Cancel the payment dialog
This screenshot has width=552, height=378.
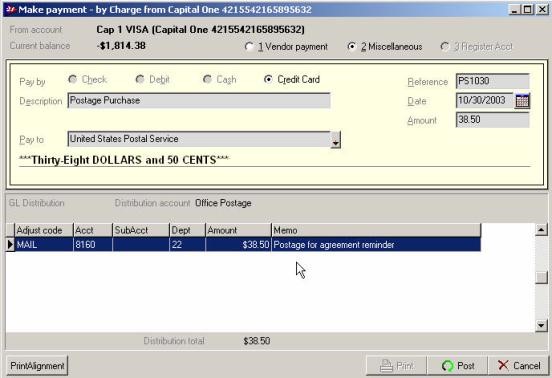point(519,366)
